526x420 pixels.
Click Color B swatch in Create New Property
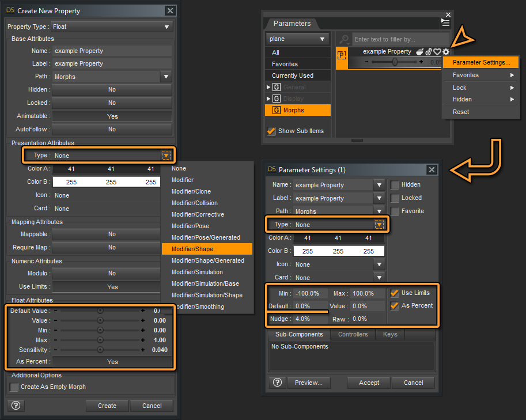click(x=107, y=182)
